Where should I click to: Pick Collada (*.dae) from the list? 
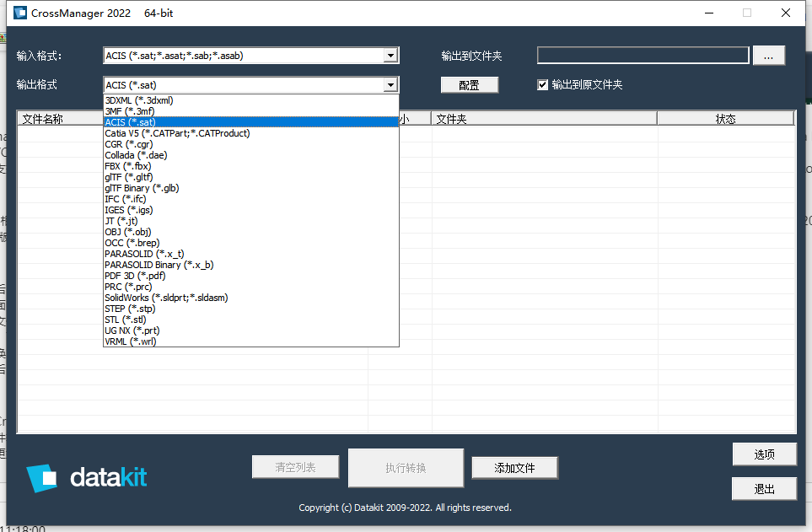click(x=251, y=155)
